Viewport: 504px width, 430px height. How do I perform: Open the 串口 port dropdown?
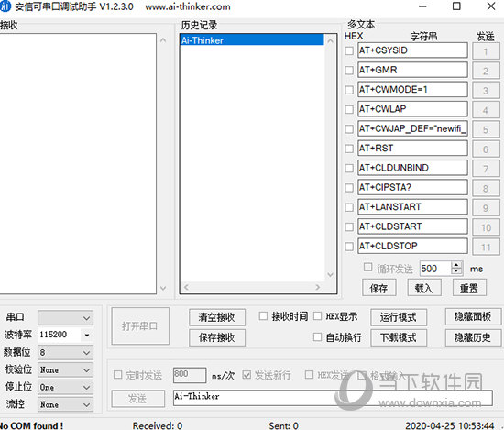pos(66,318)
